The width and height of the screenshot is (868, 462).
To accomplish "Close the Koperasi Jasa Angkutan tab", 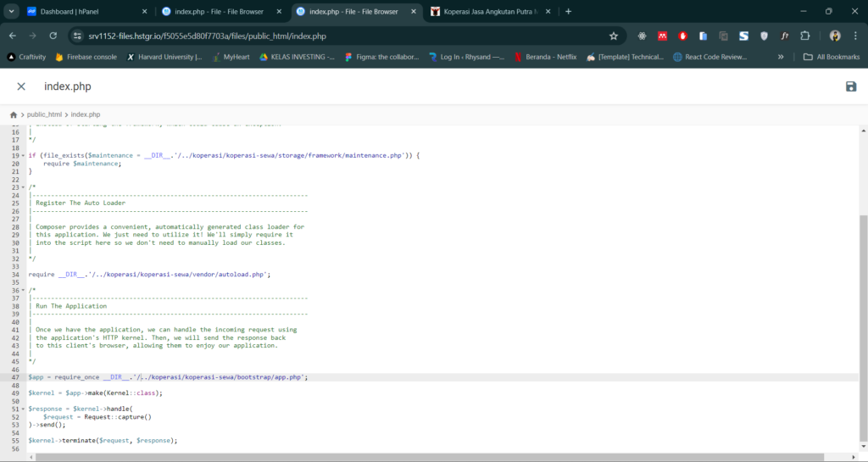I will tap(548, 11).
